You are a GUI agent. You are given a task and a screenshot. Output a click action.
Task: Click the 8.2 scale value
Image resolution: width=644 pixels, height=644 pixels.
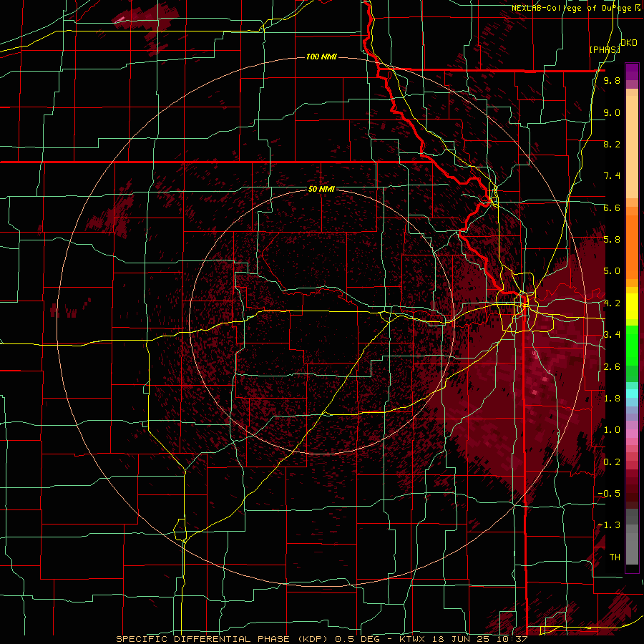(612, 144)
